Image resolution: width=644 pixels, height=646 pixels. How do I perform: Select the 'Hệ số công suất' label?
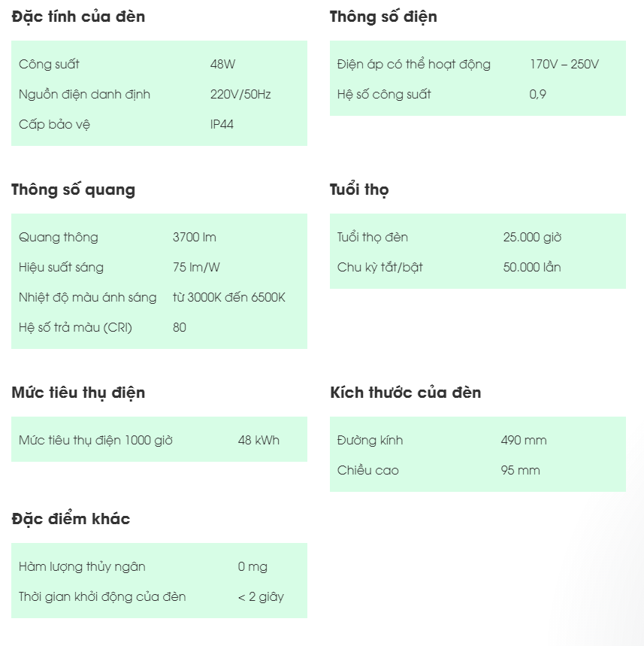click(384, 94)
